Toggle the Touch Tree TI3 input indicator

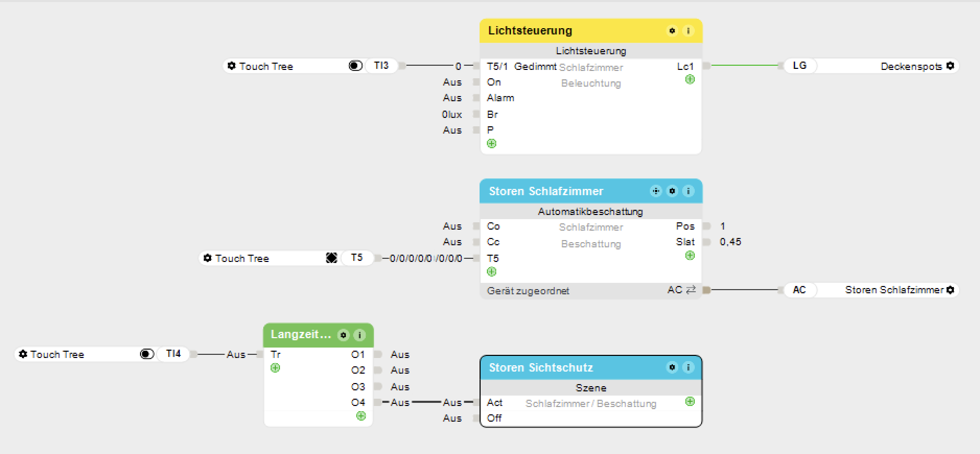tap(355, 66)
